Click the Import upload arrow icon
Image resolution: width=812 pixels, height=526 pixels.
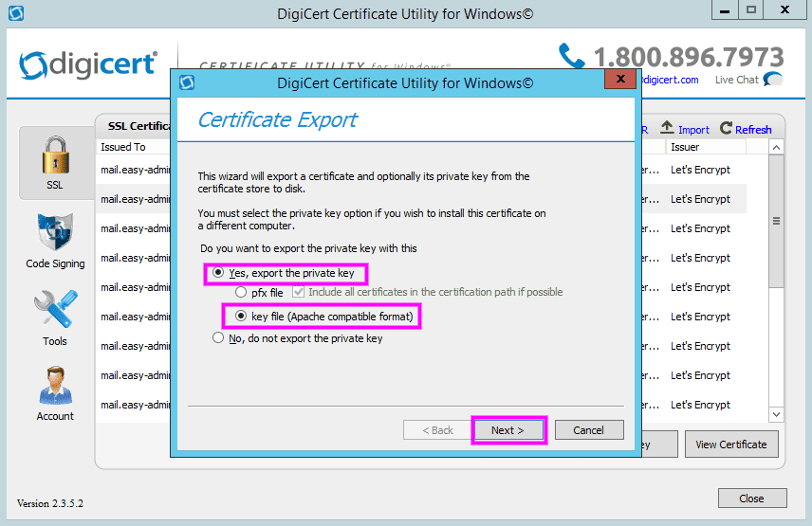(667, 127)
